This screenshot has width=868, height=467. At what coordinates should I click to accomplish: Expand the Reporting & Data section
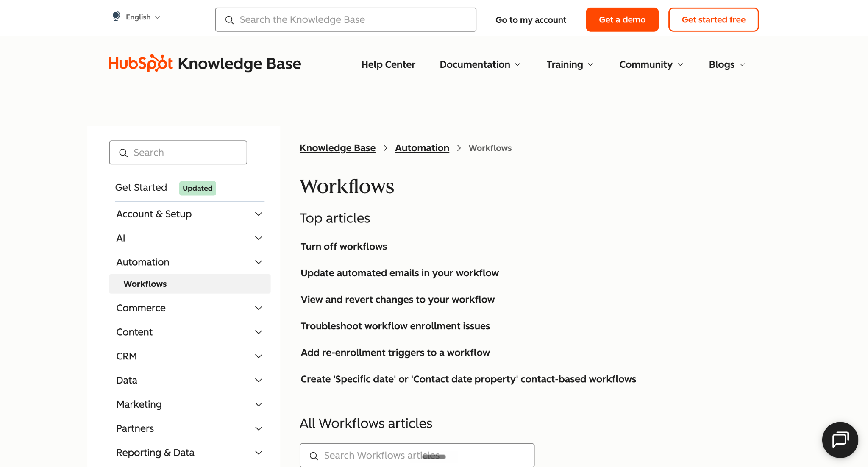(189, 453)
